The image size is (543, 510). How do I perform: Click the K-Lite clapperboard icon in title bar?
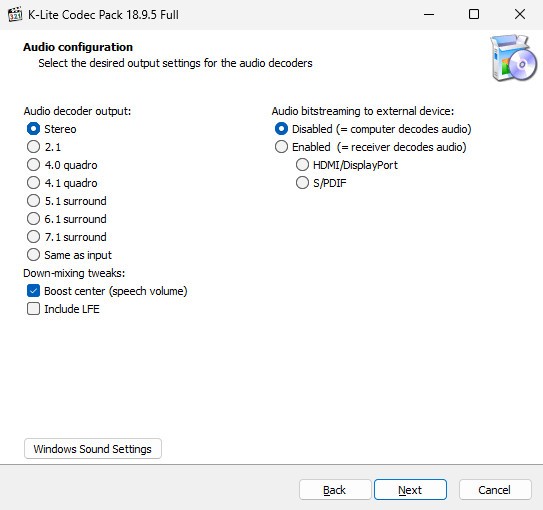tap(15, 15)
